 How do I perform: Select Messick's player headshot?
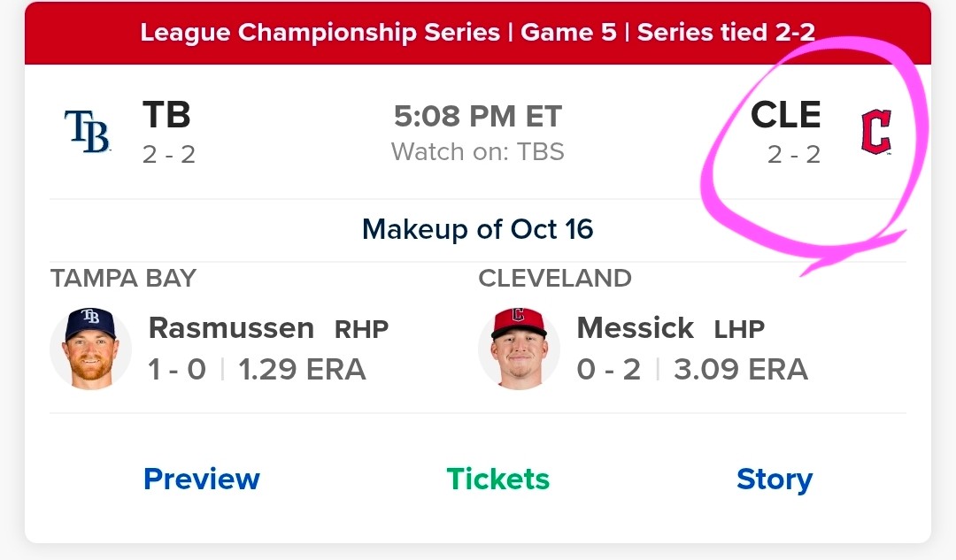519,349
